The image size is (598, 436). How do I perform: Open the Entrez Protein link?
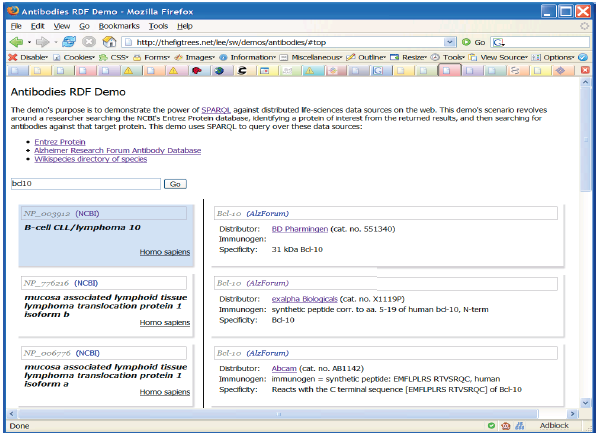[x=60, y=142]
